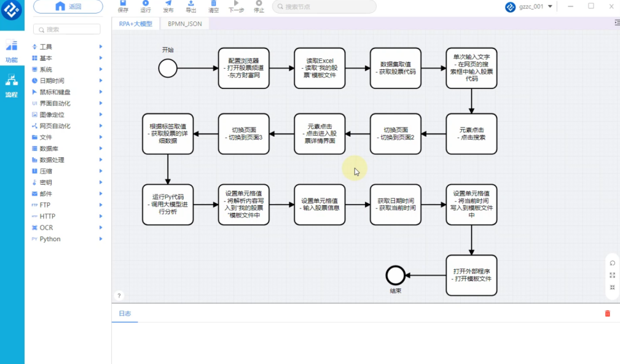Switch to the BPMN_JSON tab
Screen dimensions: 620x364
pos(184,24)
